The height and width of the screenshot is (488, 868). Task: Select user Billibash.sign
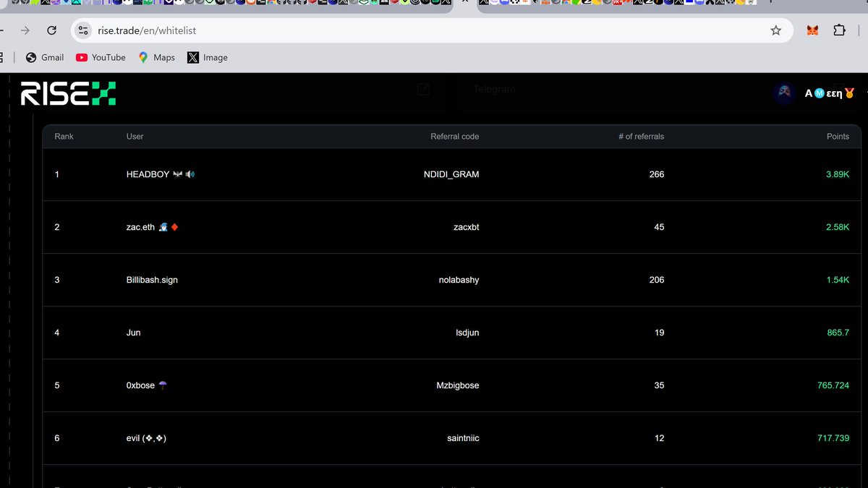(x=152, y=280)
